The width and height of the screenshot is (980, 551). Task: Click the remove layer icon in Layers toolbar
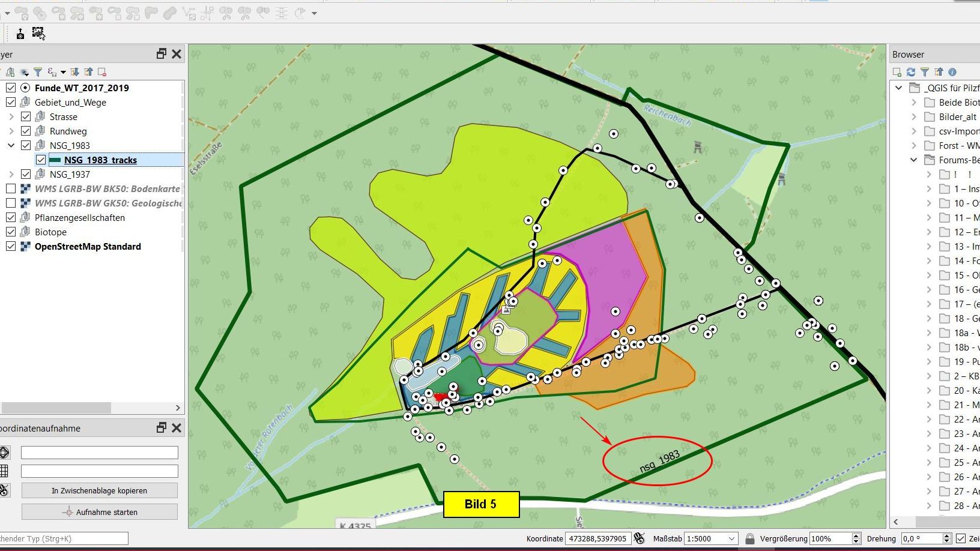point(102,72)
